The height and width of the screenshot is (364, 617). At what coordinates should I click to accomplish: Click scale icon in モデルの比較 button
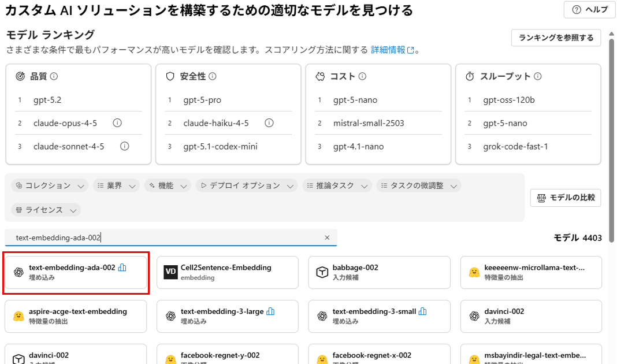click(541, 198)
